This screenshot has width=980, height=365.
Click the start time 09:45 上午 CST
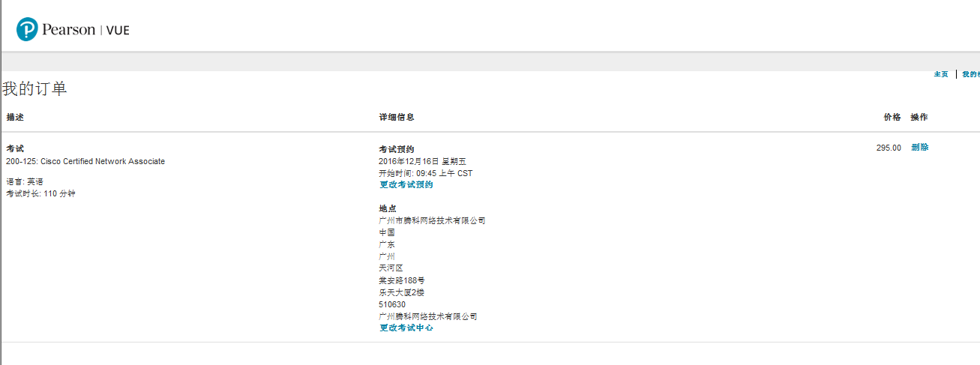tap(426, 173)
